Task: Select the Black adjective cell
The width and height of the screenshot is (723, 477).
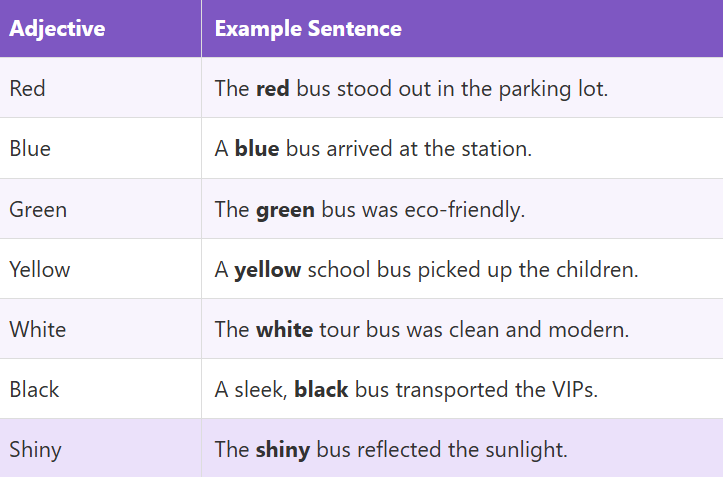Action: tap(34, 389)
